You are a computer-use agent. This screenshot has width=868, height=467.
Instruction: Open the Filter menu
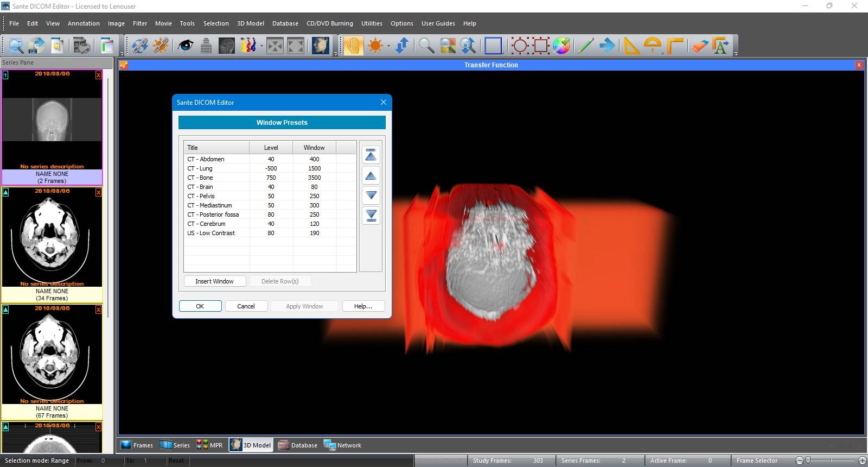pos(140,23)
